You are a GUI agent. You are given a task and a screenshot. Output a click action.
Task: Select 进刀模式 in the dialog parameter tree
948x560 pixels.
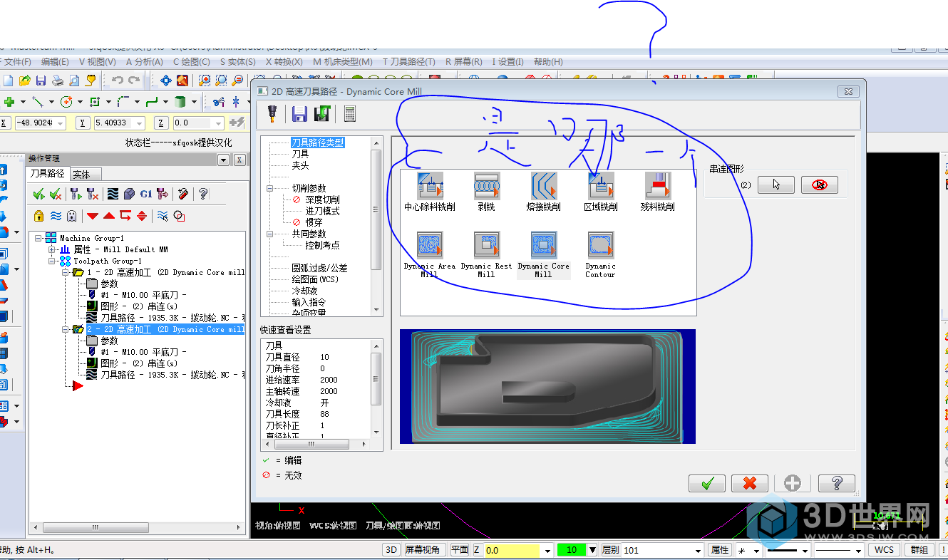[322, 211]
